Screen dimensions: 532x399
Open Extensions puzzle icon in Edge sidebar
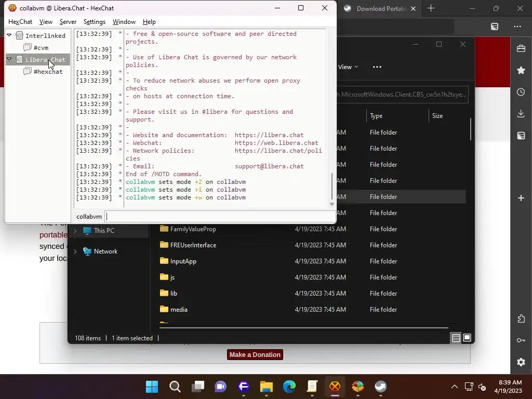[x=521, y=318]
